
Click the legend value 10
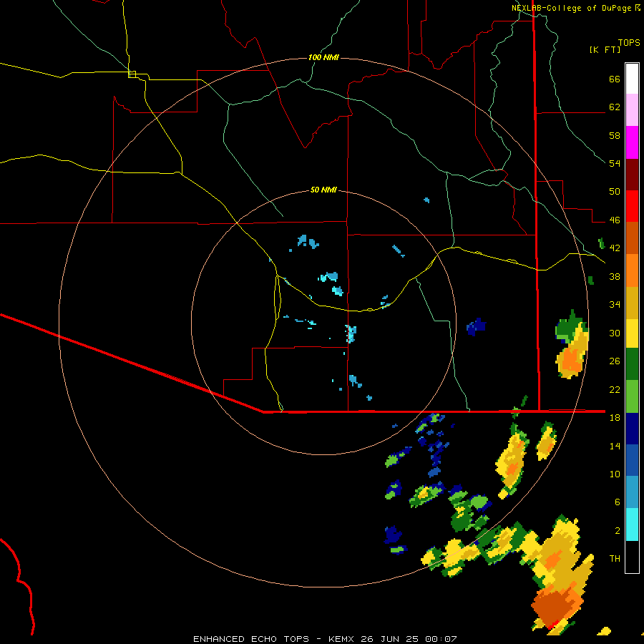(615, 474)
